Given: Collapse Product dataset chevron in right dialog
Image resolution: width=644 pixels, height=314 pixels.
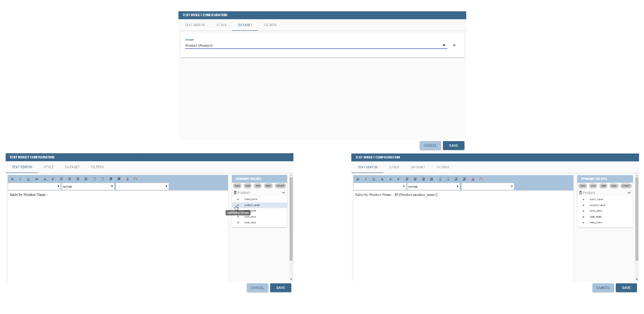Looking at the screenshot, I should pos(629,193).
